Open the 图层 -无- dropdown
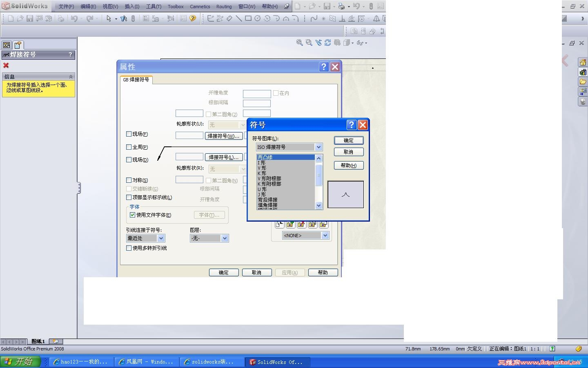This screenshot has height=368, width=588. click(225, 238)
